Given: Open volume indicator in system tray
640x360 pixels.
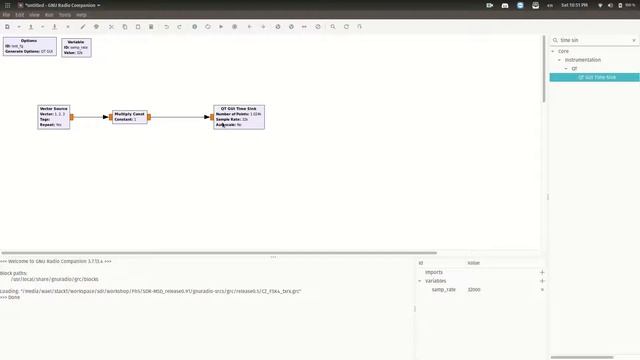Looking at the screenshot, I should point(610,5).
